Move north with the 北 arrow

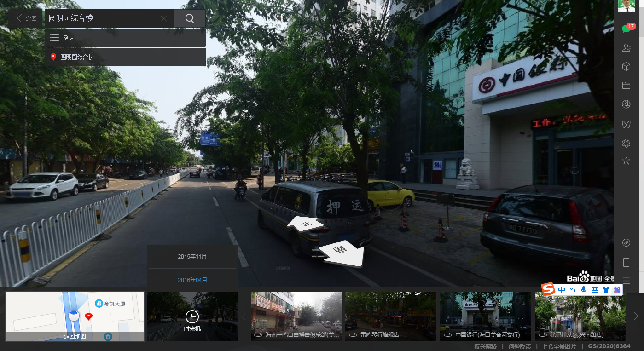pos(305,224)
